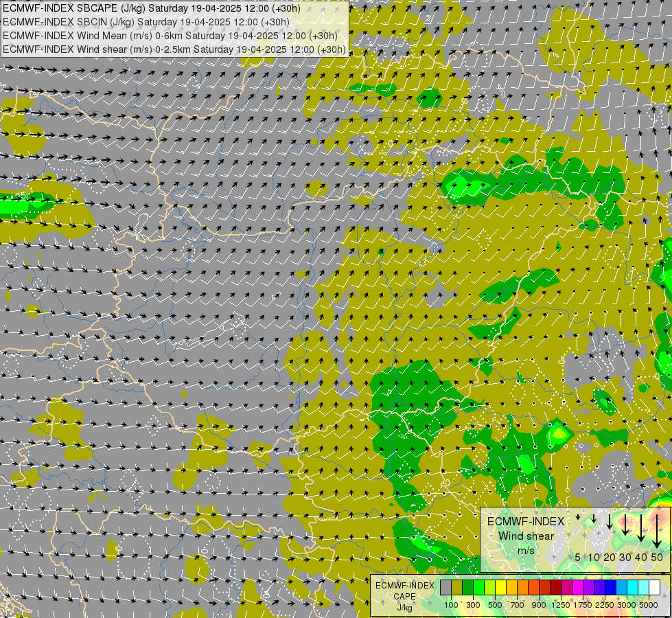Select the dark maroon CAPE legend swatch

point(555,587)
